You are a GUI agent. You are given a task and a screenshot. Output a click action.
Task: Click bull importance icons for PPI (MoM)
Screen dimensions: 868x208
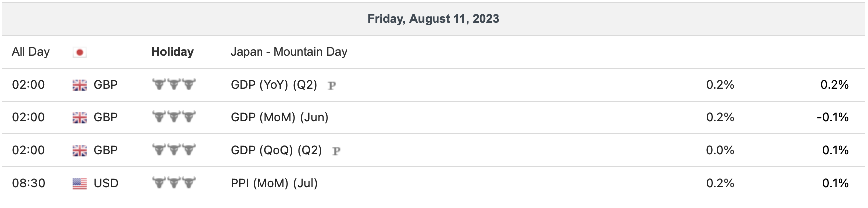(174, 183)
